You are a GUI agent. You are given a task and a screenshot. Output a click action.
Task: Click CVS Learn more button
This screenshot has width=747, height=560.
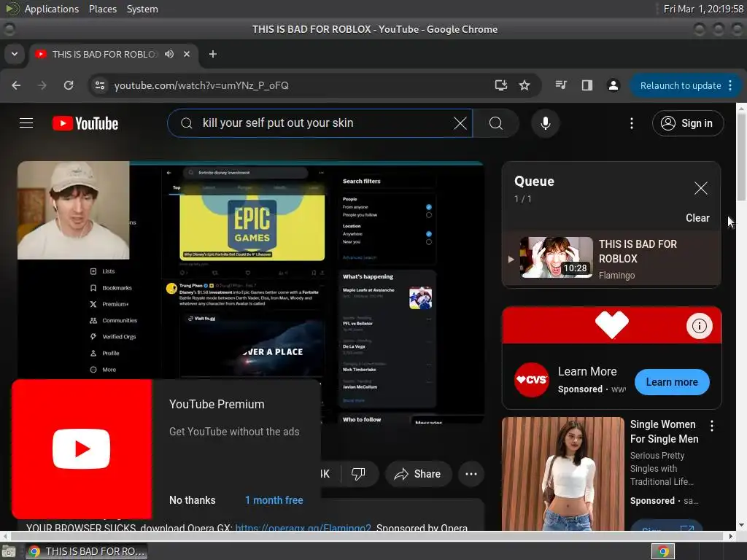[672, 382]
